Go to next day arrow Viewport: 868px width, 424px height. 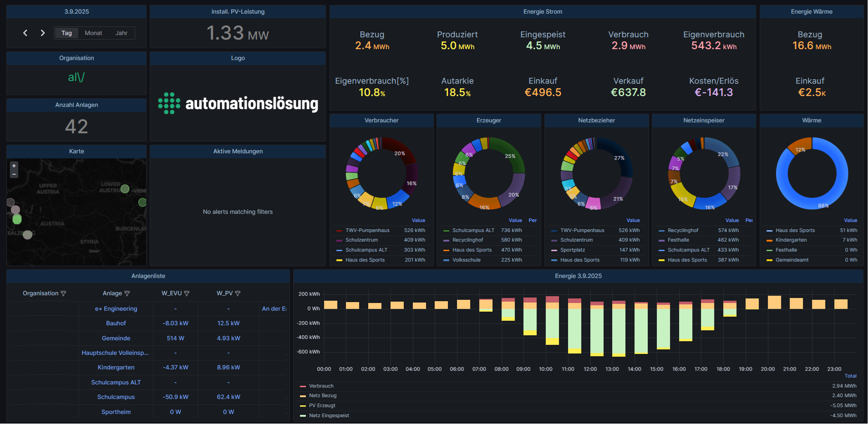coord(43,33)
